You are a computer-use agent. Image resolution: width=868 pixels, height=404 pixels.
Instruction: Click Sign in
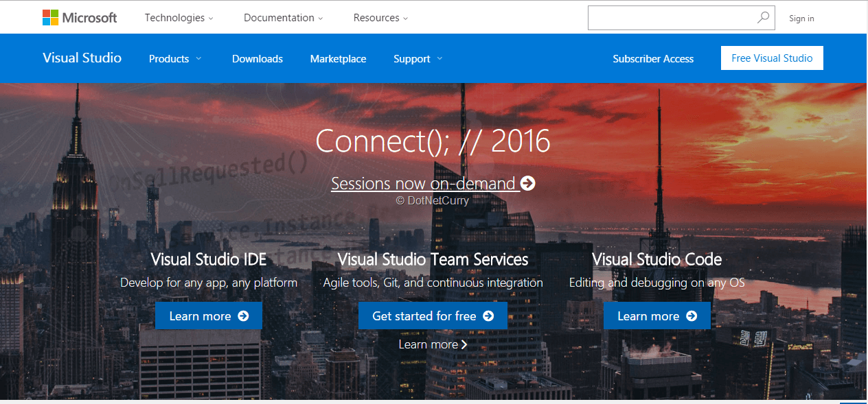801,19
